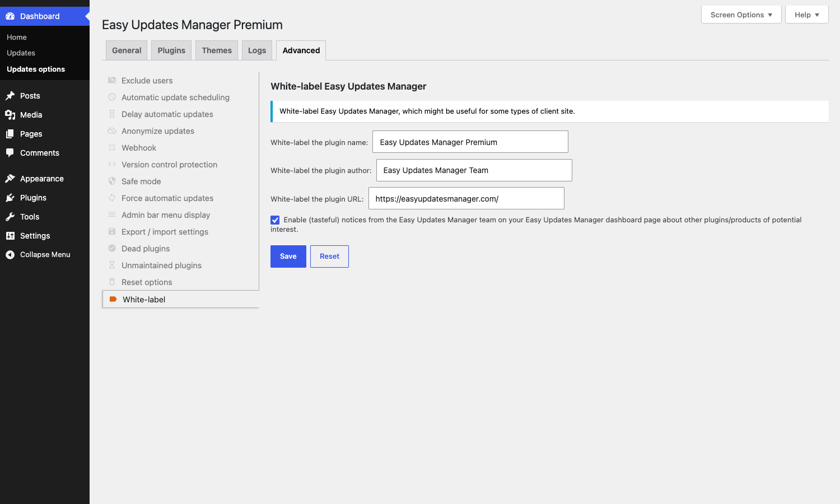Open Safe mode section

pos(141,181)
